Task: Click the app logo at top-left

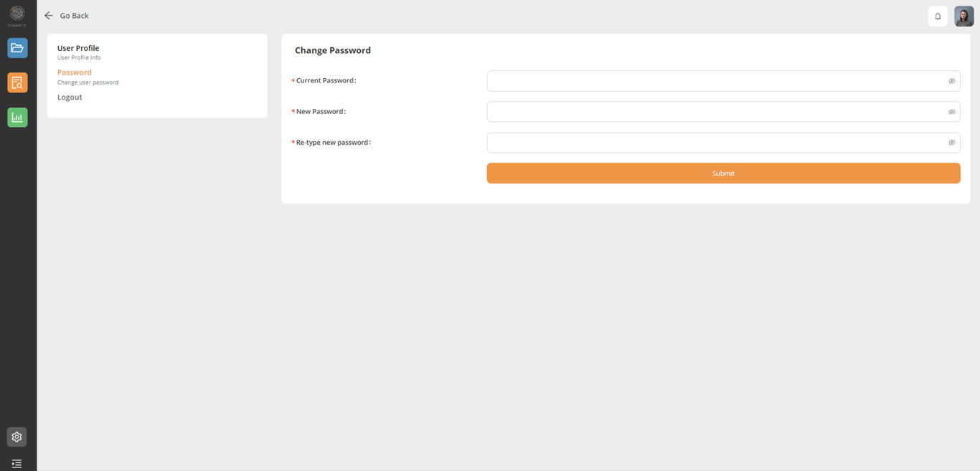Action: 17,14
